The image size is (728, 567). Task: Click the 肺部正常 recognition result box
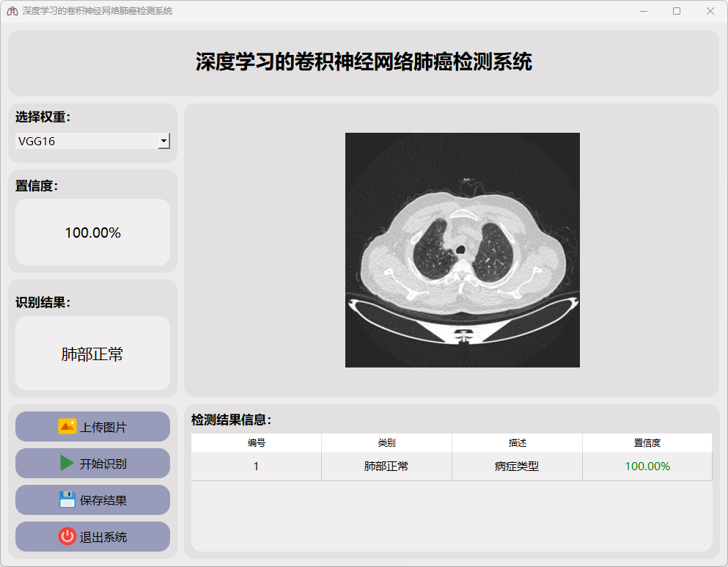(92, 354)
